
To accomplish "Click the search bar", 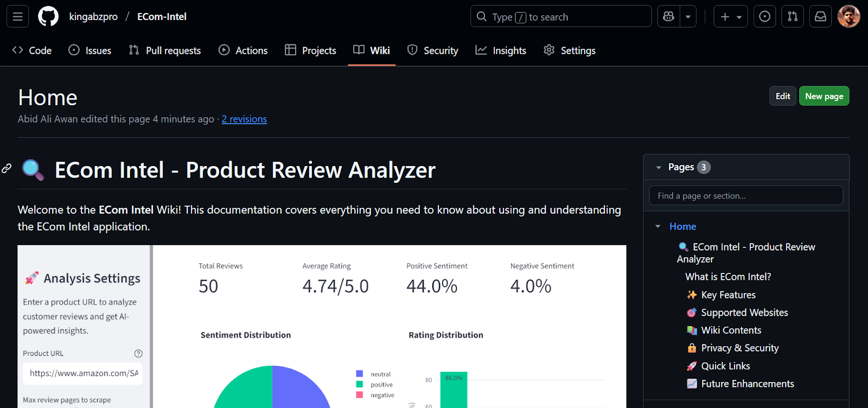I will pos(561,17).
